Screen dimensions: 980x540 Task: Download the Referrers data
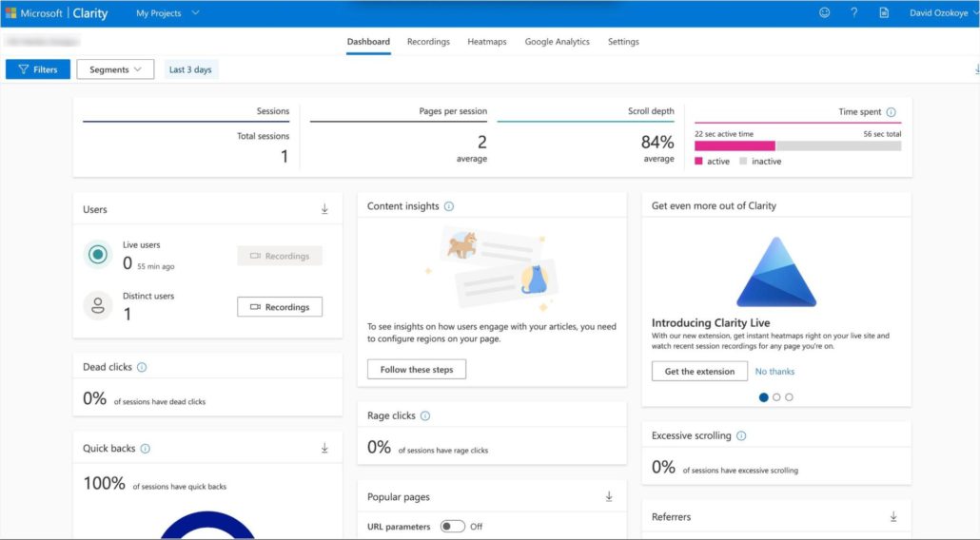point(893,517)
